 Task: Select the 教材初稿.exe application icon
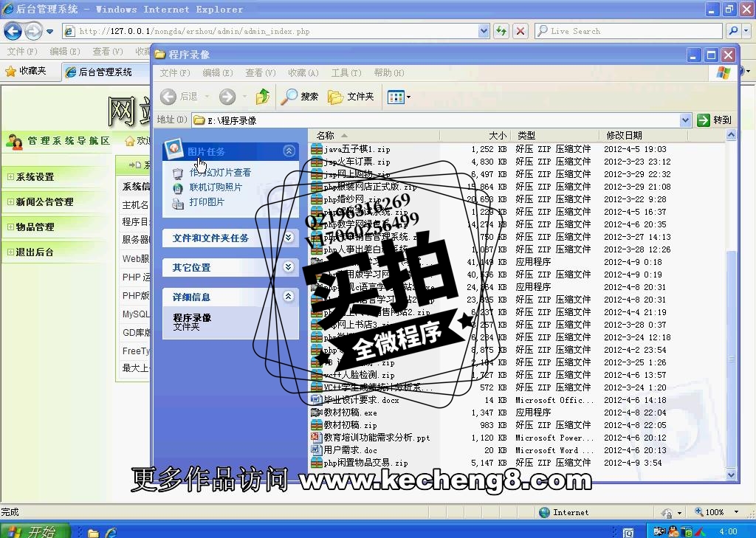tap(316, 413)
